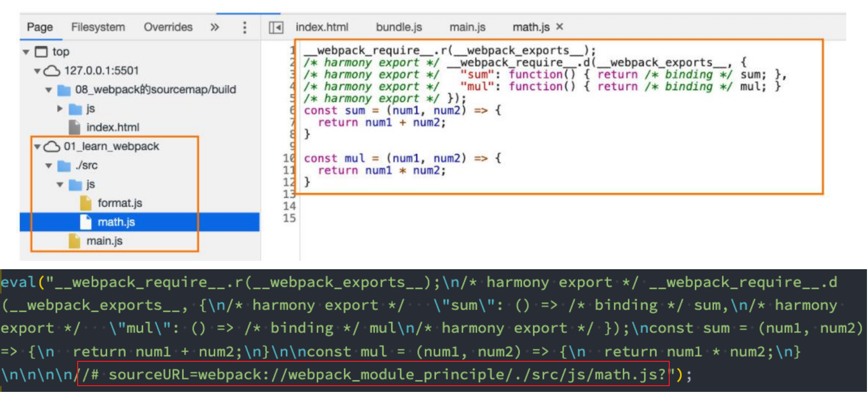This screenshot has width=868, height=395.
Task: Select the index.html editor tab
Action: [321, 27]
